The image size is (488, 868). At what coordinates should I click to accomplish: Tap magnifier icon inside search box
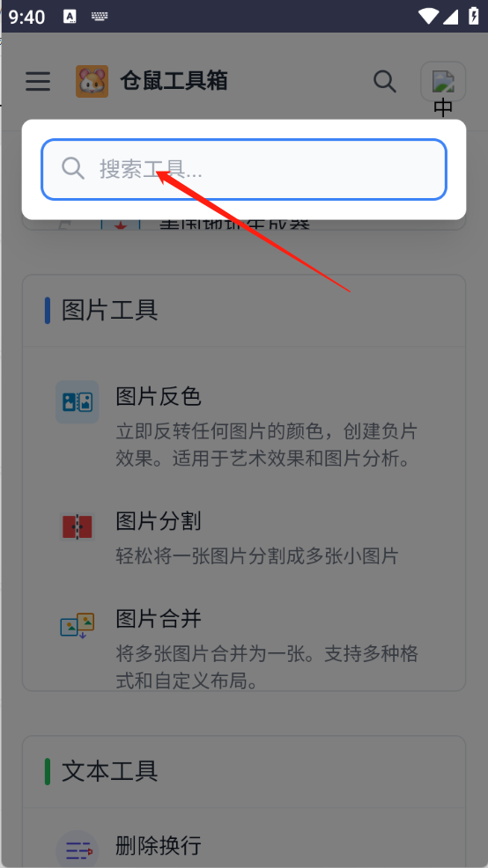(x=73, y=168)
